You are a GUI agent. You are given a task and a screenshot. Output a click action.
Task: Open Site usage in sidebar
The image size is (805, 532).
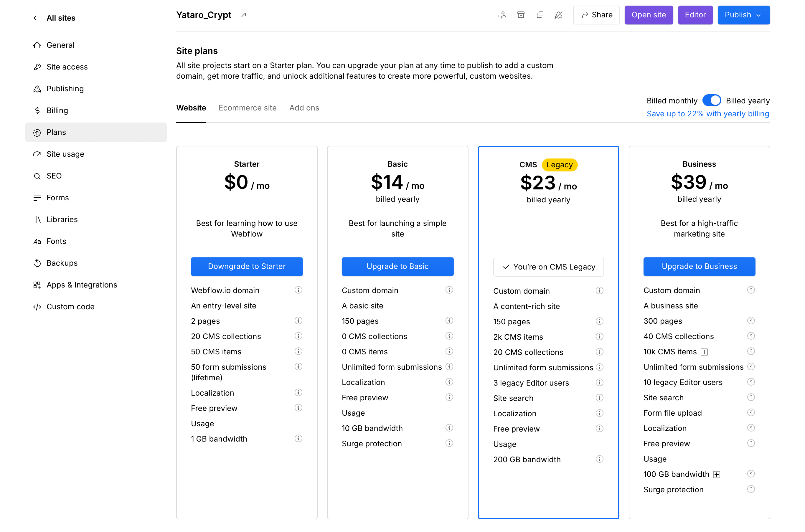point(96,154)
